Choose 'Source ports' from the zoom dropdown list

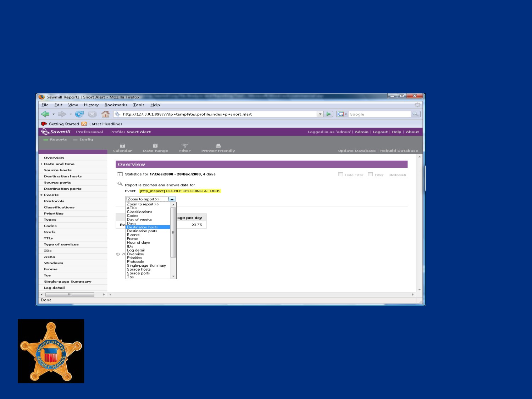point(138,273)
